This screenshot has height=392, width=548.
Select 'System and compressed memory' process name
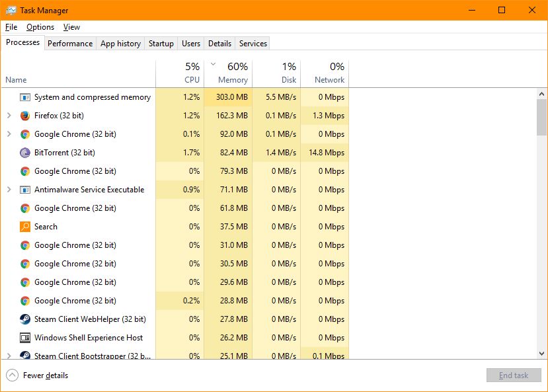93,97
